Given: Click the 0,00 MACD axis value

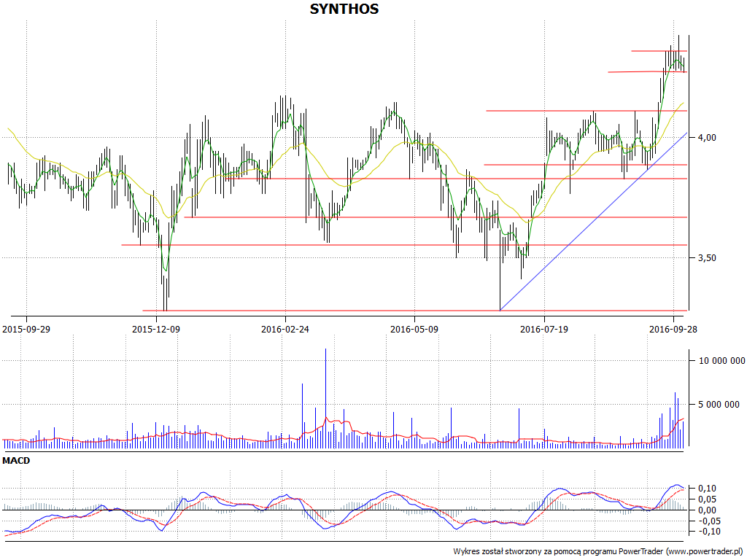Looking at the screenshot, I should [x=707, y=510].
